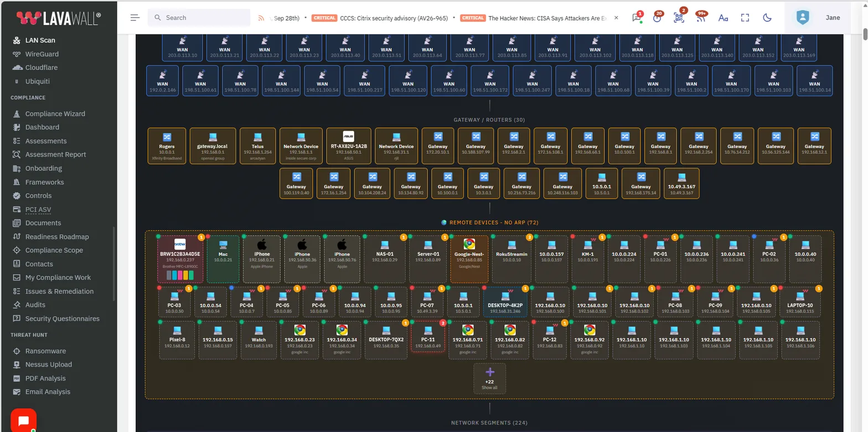Click the orange chat bubble widget

pyautogui.click(x=23, y=421)
